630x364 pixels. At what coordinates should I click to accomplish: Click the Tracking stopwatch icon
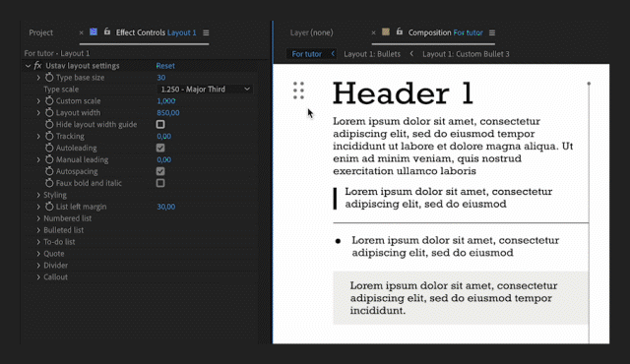tap(49, 136)
